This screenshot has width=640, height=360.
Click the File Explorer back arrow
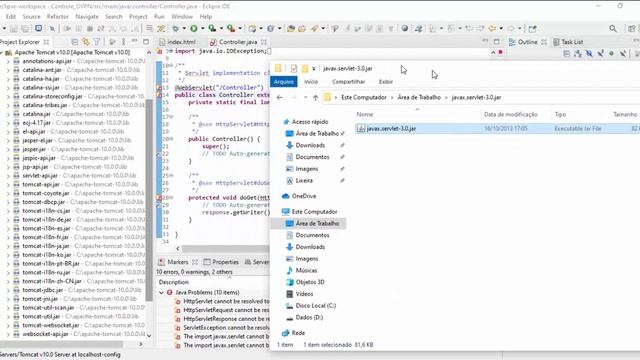(280, 98)
